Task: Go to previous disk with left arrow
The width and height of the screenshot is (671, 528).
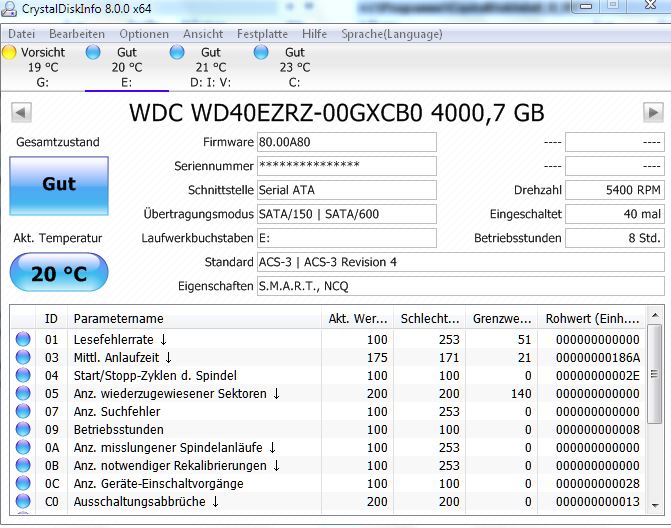Action: coord(21,113)
